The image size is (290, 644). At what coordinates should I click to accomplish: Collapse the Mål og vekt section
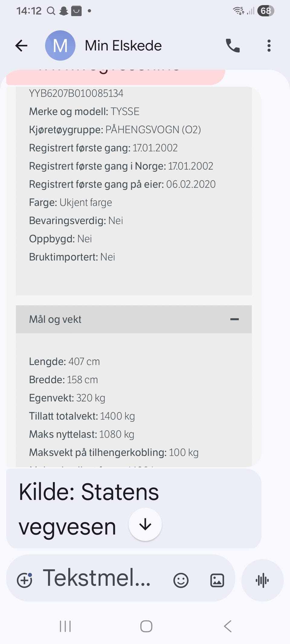coord(234,319)
